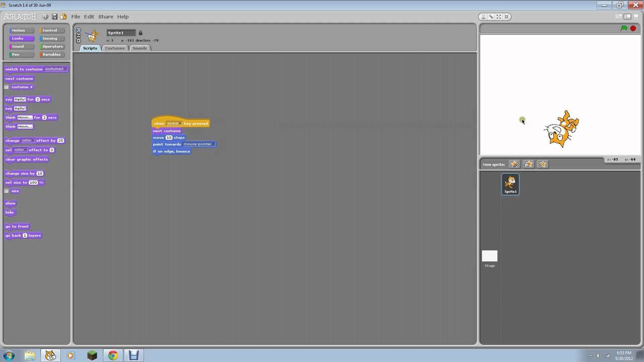Open color dropdown in change effect block
The width and height of the screenshot is (644, 362).
pyautogui.click(x=28, y=141)
